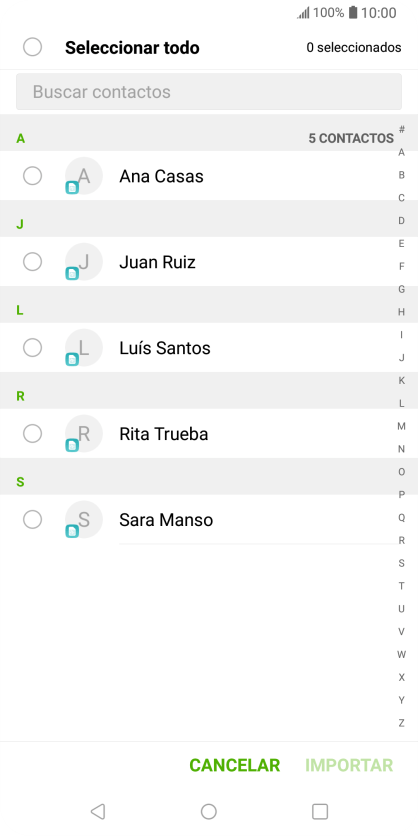This screenshot has height=836, width=418.
Task: Tap the Android home circle icon
Action: point(208,811)
